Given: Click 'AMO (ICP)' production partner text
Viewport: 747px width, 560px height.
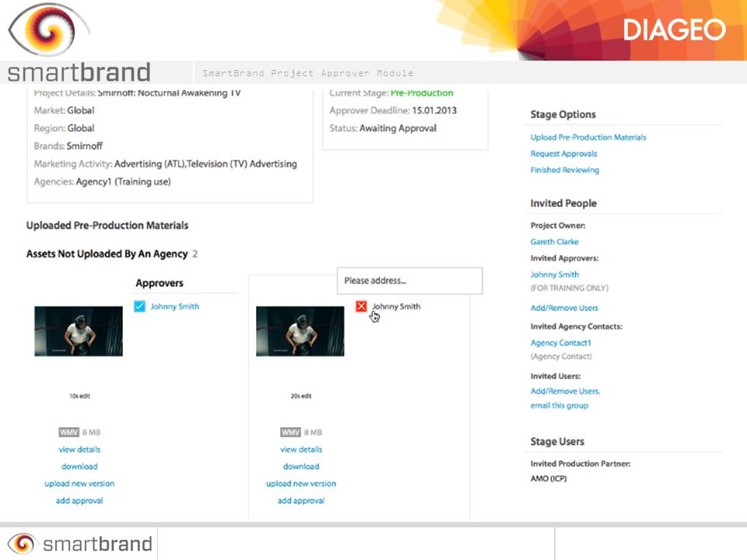Looking at the screenshot, I should coord(549,478).
